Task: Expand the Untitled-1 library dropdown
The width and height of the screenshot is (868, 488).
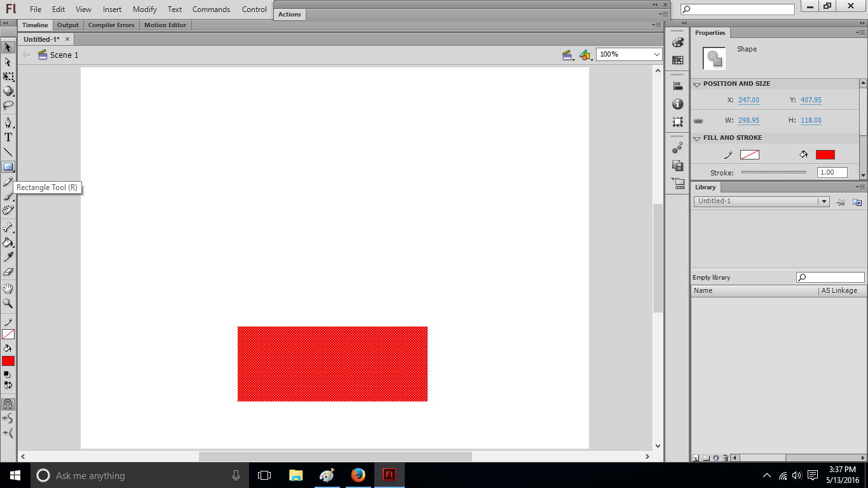Action: pos(824,201)
